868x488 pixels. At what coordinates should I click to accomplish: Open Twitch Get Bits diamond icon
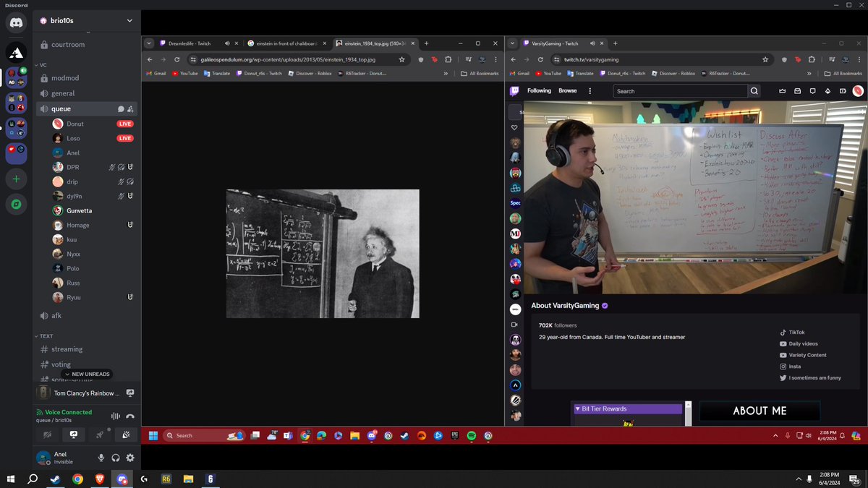828,91
